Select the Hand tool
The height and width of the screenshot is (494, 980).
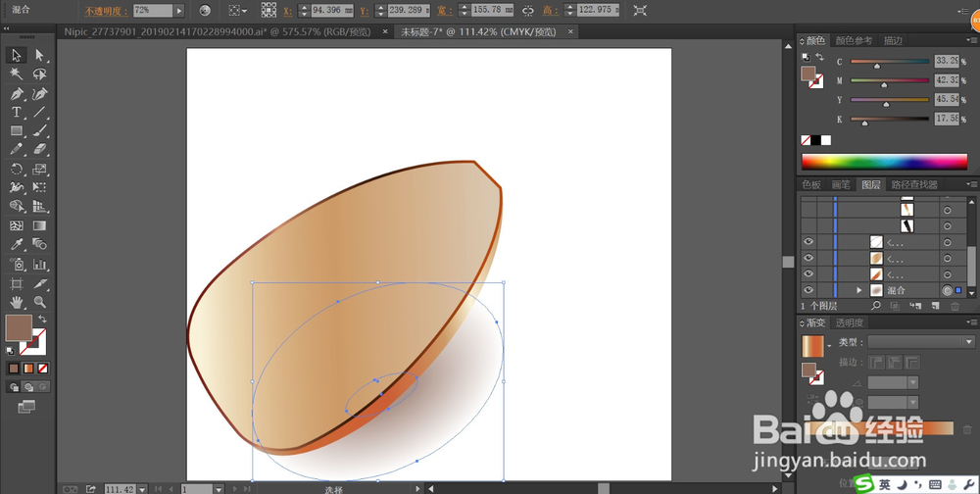(x=17, y=302)
